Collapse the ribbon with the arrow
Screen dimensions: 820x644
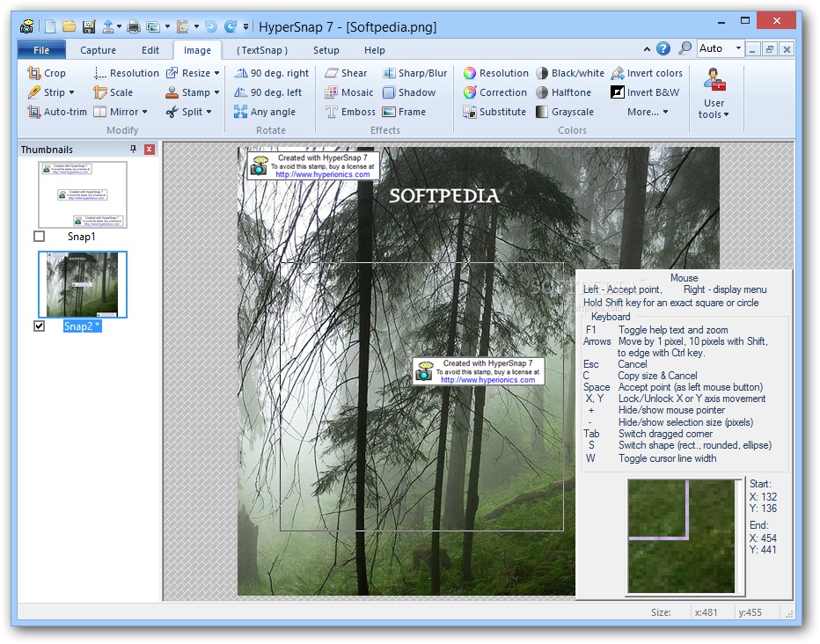647,49
